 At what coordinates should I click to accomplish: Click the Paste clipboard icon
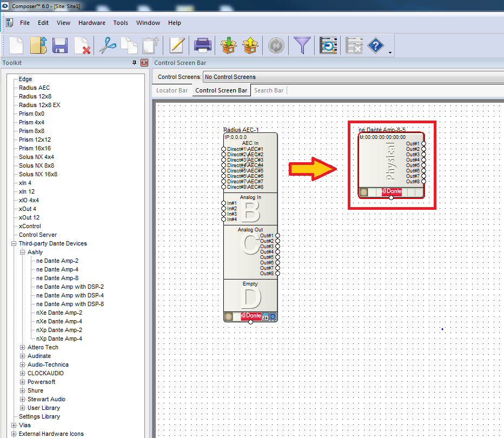(151, 45)
